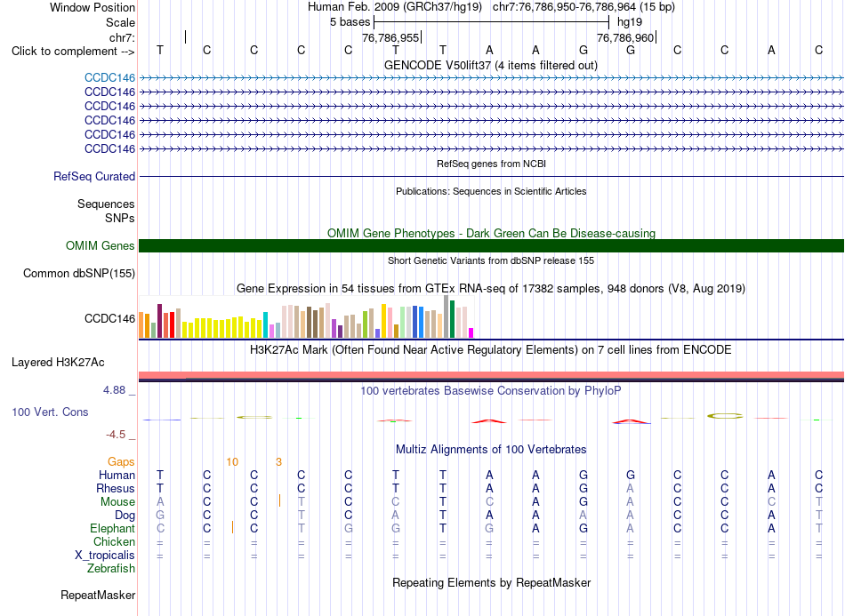
Task: Click the "Layered H3K27Ac" label
Action: tap(58, 363)
